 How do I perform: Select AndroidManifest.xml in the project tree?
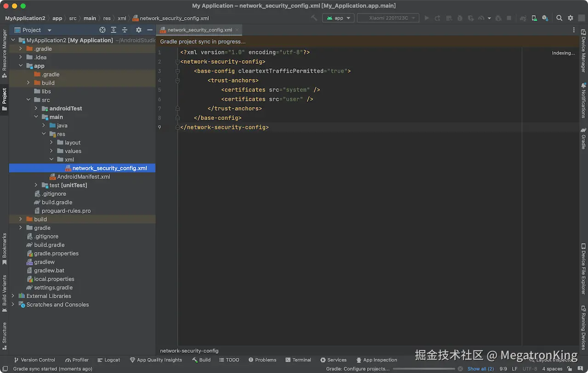(83, 177)
